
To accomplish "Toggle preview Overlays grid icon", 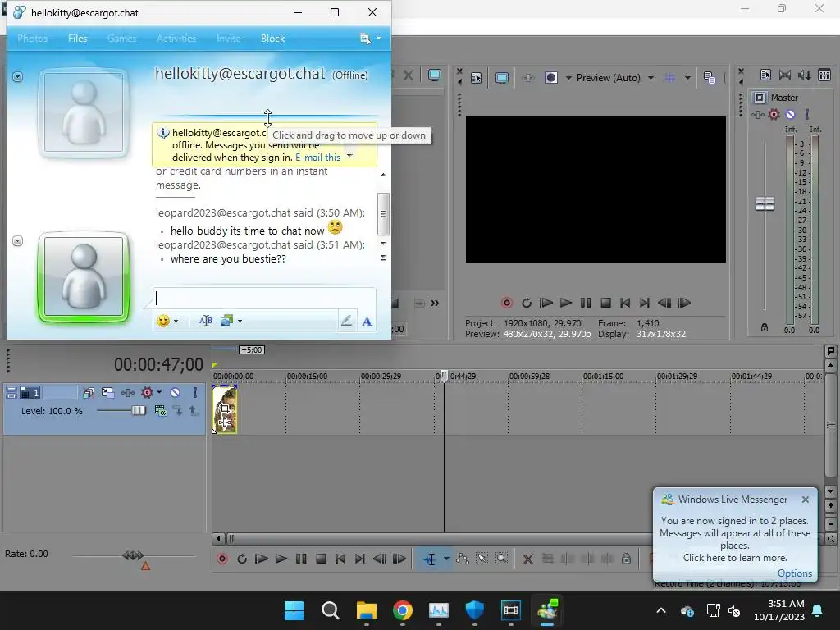I will [669, 78].
